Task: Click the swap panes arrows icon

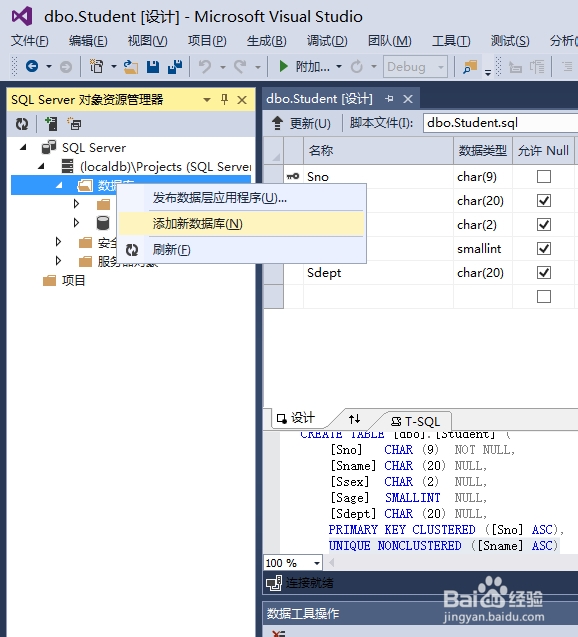Action: click(355, 419)
